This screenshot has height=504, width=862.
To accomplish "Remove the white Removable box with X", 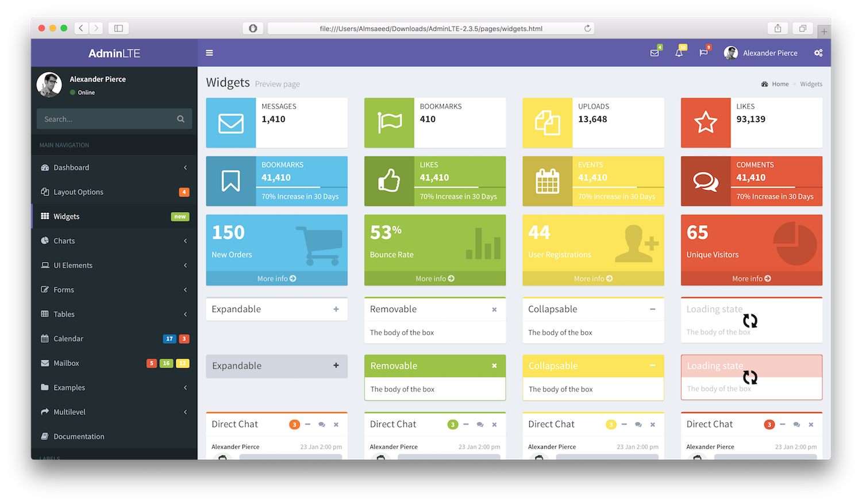I will [494, 310].
